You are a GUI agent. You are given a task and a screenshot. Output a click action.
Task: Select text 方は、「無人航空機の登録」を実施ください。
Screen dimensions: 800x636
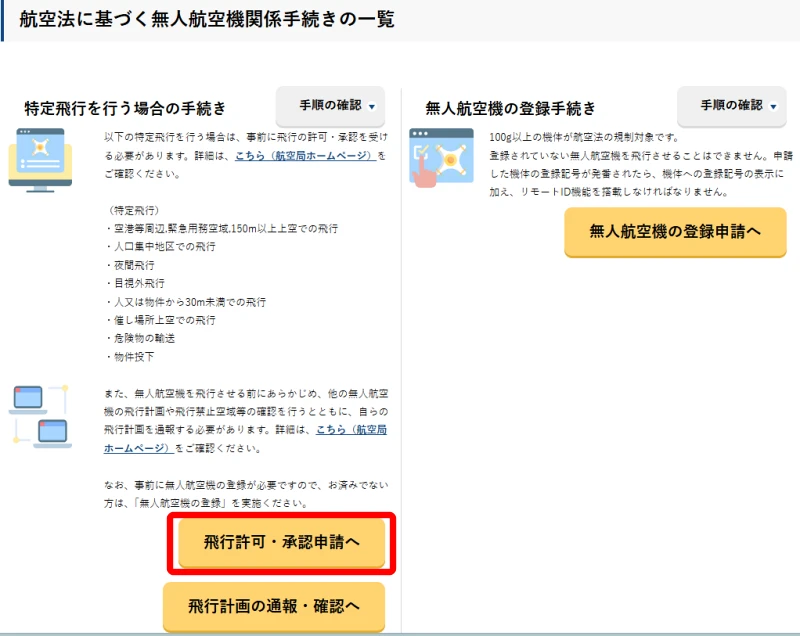(x=206, y=503)
